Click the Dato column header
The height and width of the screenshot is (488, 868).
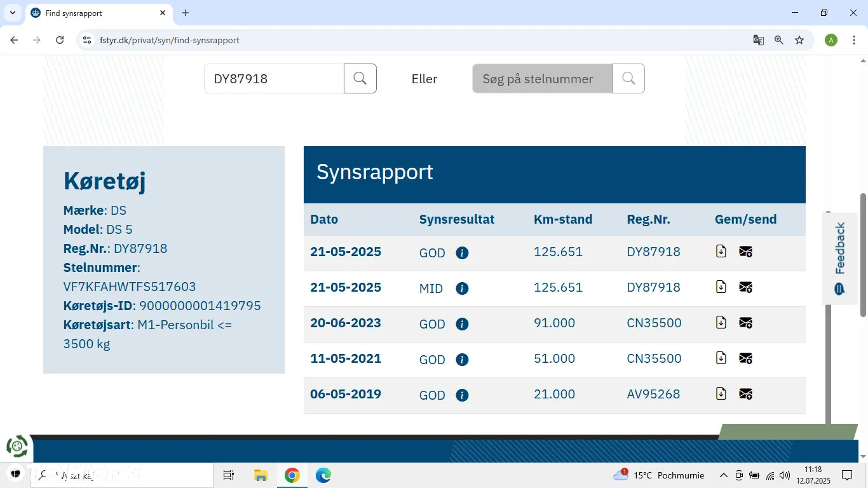pos(324,219)
